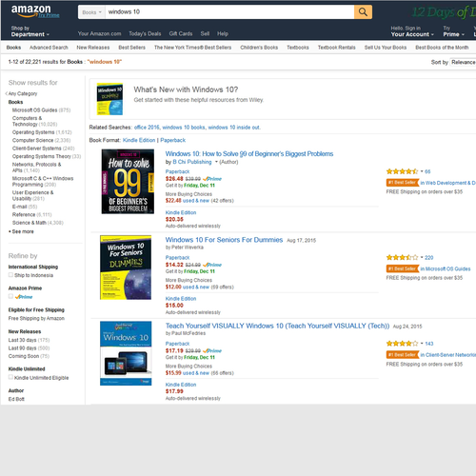Open the How to Solve 99 book cover
The image size is (476, 476).
128,182
